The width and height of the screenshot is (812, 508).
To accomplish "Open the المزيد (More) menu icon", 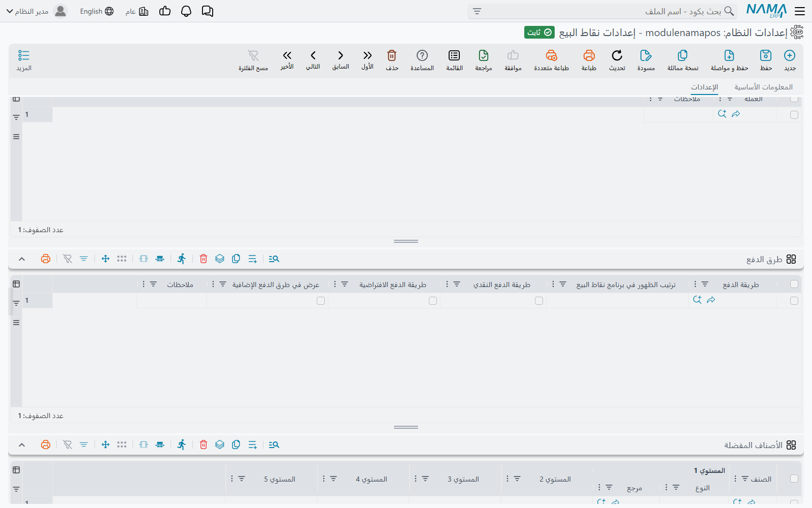I will pyautogui.click(x=24, y=55).
